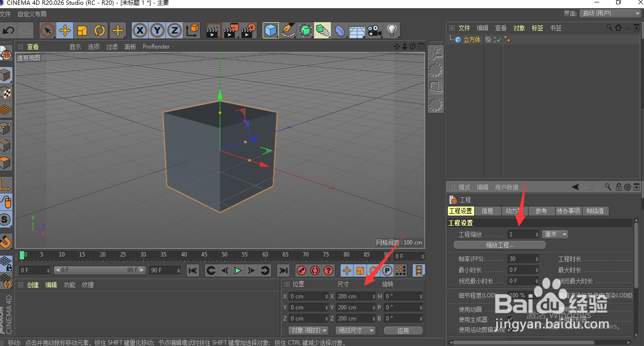
Task: Click the 缩放工程 button
Action: 500,244
